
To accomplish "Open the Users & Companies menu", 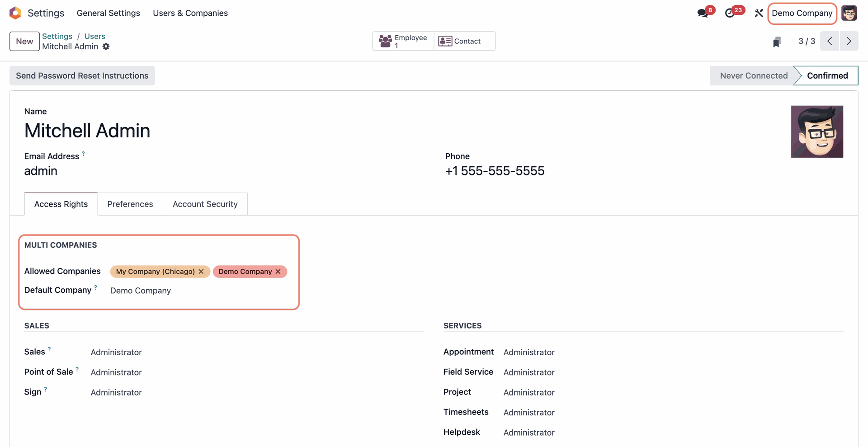I will click(x=190, y=13).
